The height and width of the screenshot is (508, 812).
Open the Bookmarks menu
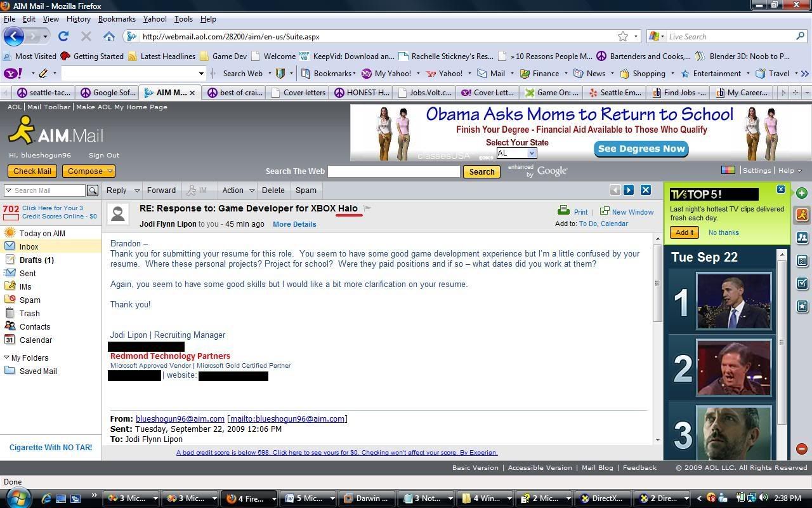point(117,19)
